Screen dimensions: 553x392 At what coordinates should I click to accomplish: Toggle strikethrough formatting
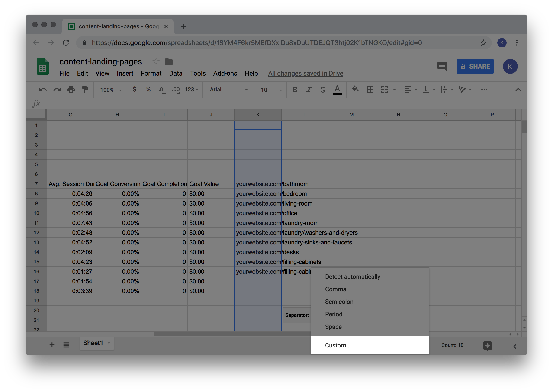pyautogui.click(x=323, y=90)
